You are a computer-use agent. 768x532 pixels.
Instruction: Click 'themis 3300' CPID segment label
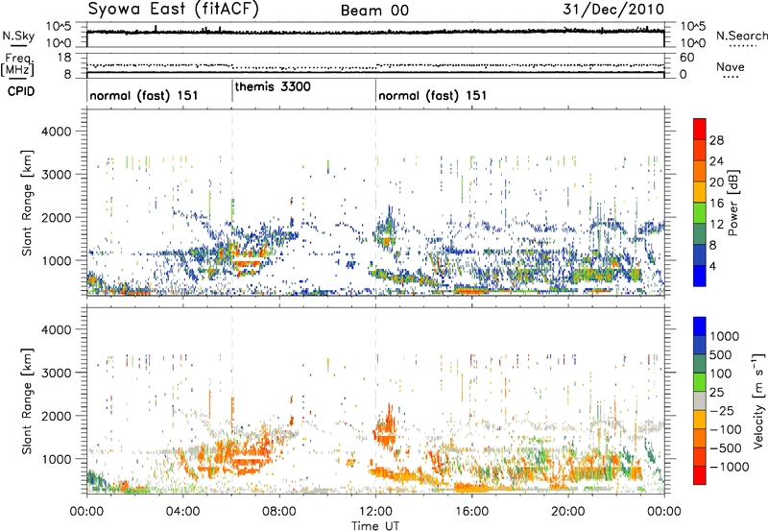click(273, 86)
